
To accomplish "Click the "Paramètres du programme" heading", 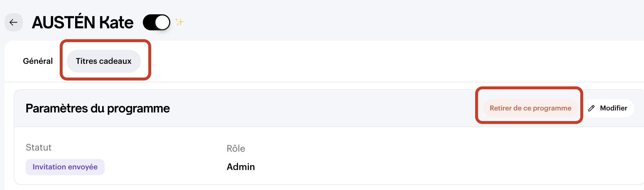I will coord(98,108).
